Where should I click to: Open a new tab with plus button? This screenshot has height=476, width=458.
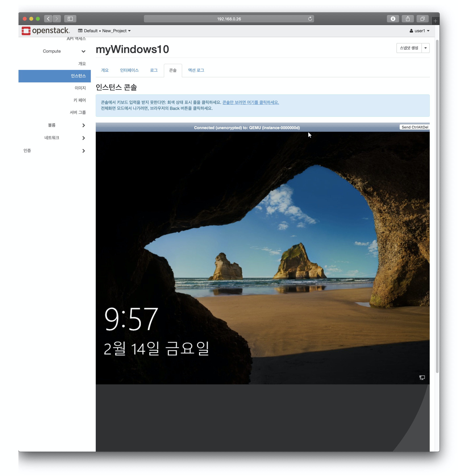435,21
